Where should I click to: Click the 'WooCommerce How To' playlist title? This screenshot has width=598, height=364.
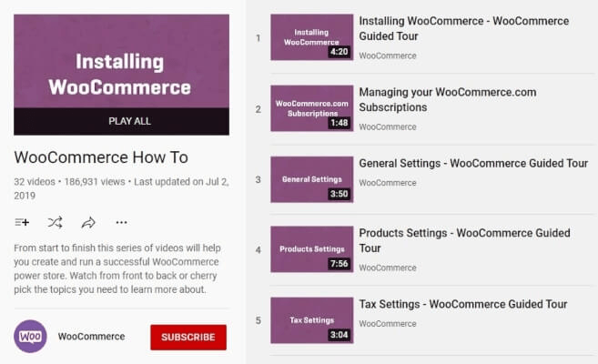(101, 157)
